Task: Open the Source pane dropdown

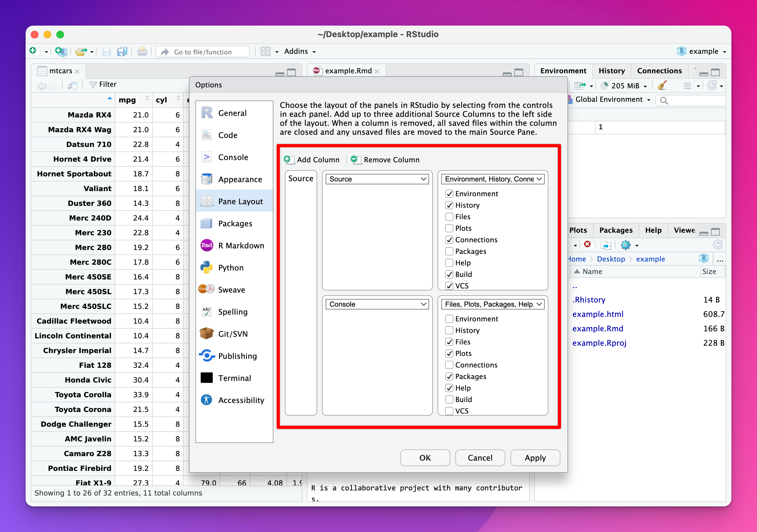Action: pos(377,179)
